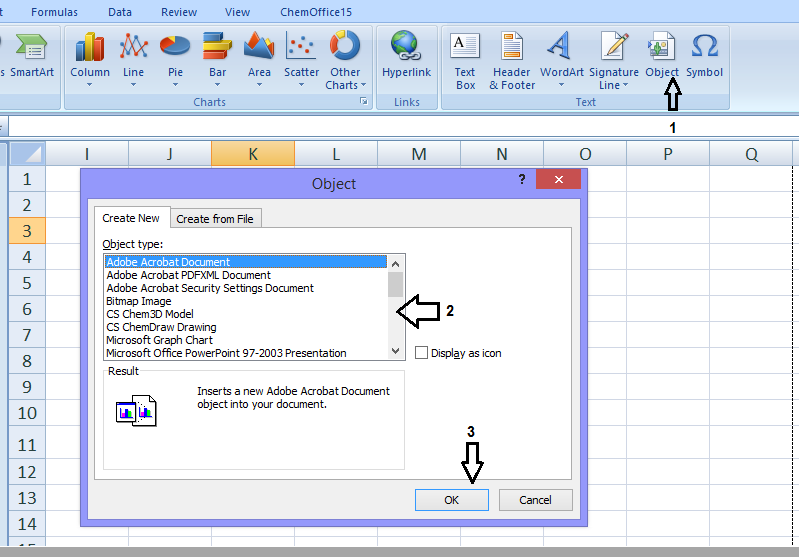Click the Select All corner button
Image resolution: width=799 pixels, height=557 pixels.
(28, 153)
